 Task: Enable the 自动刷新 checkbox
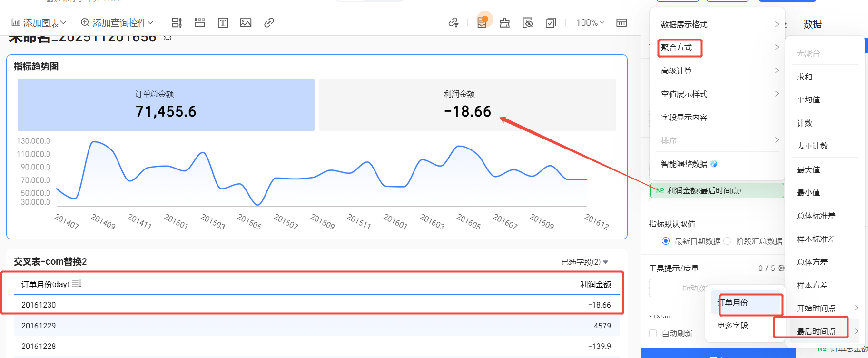pyautogui.click(x=653, y=333)
